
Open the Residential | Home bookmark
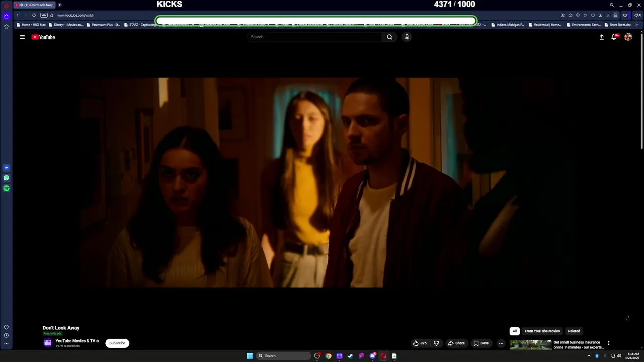point(545,25)
